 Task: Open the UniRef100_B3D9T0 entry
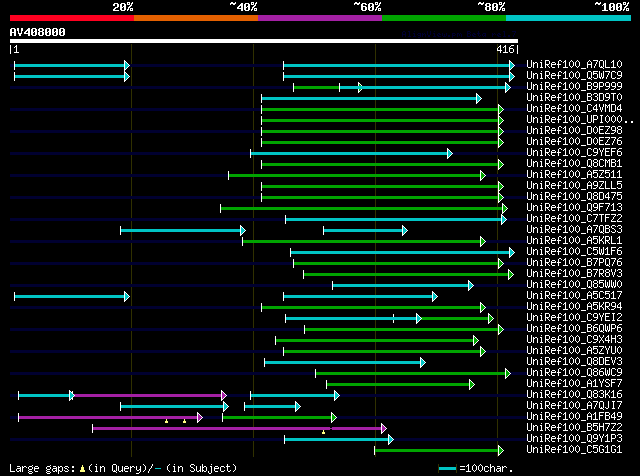(574, 98)
